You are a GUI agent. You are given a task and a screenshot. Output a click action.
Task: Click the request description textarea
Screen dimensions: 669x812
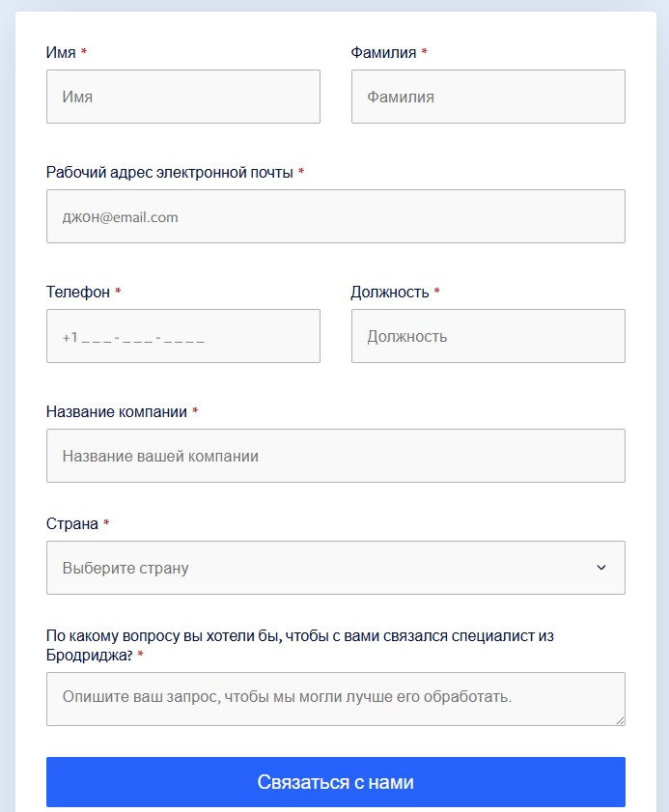335,697
